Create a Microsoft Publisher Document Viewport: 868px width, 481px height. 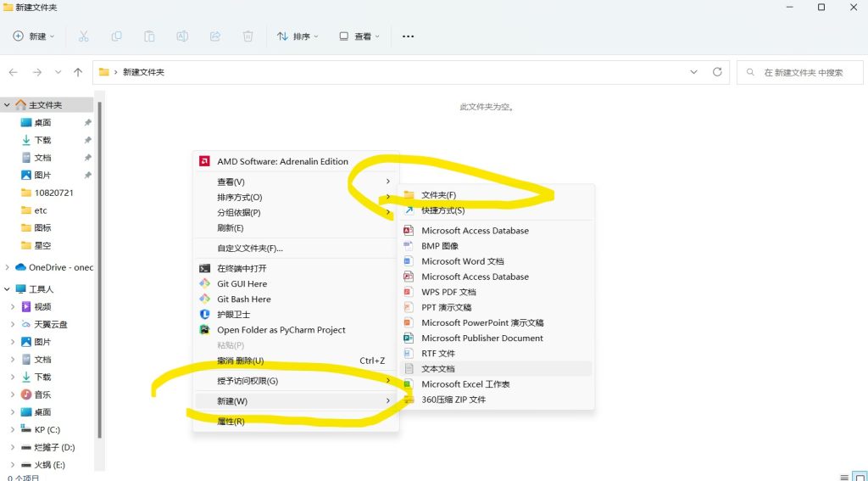(x=497, y=338)
